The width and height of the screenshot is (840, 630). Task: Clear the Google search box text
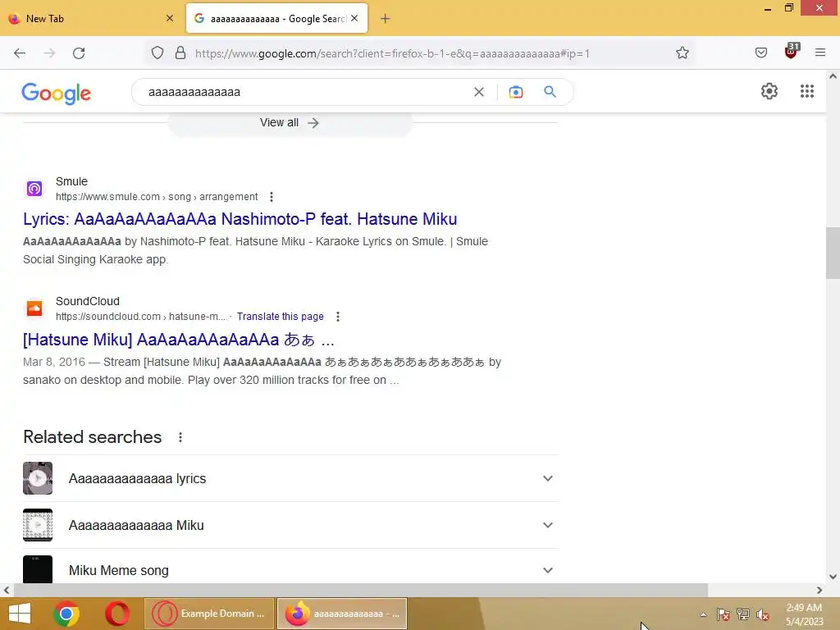pyautogui.click(x=479, y=92)
